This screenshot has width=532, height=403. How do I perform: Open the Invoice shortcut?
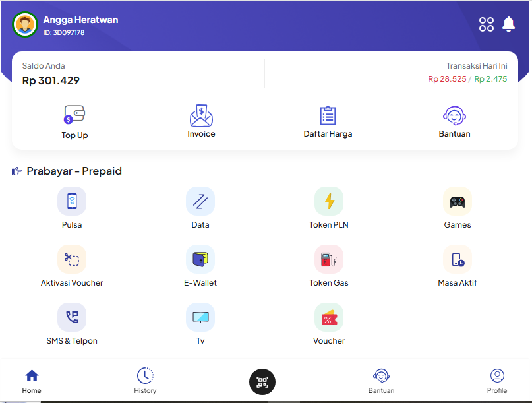click(x=201, y=121)
